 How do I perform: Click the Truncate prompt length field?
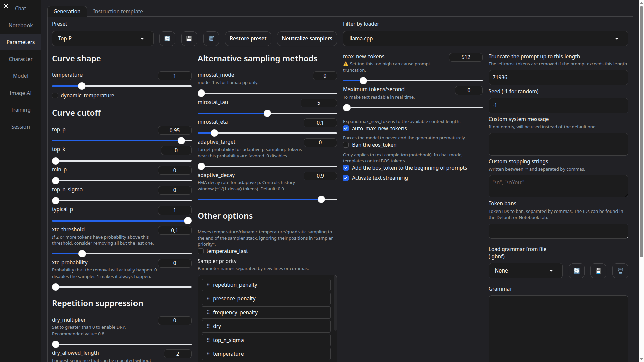[x=558, y=78]
